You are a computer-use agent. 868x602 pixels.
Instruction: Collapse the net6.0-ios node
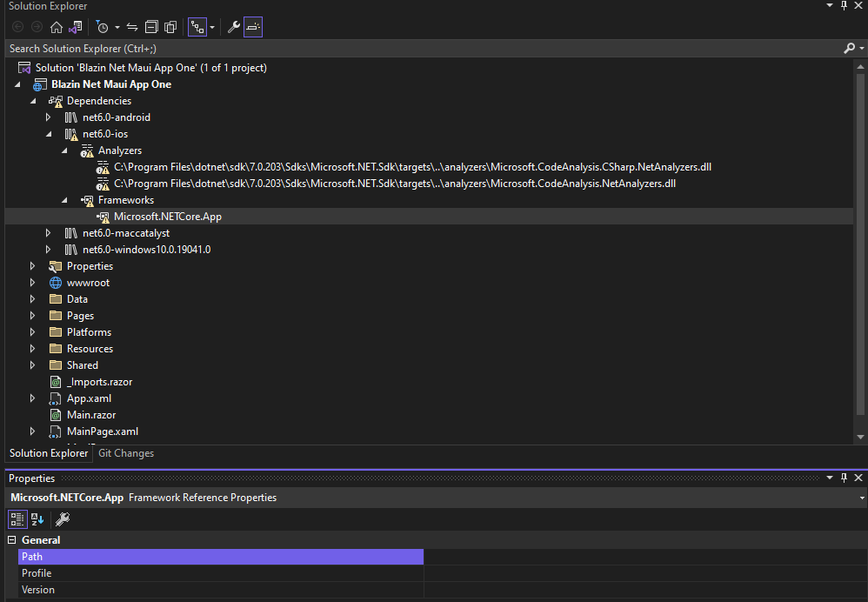[50, 133]
